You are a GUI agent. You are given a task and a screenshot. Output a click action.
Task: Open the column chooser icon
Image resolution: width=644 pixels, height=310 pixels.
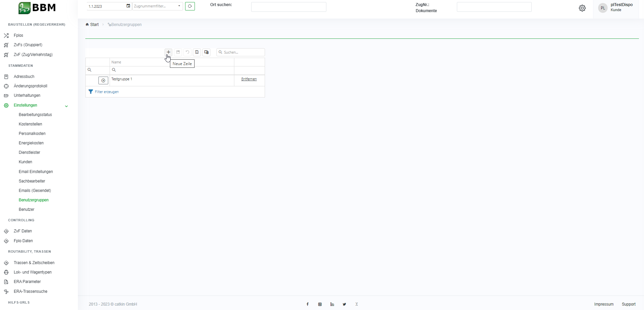[x=206, y=52]
